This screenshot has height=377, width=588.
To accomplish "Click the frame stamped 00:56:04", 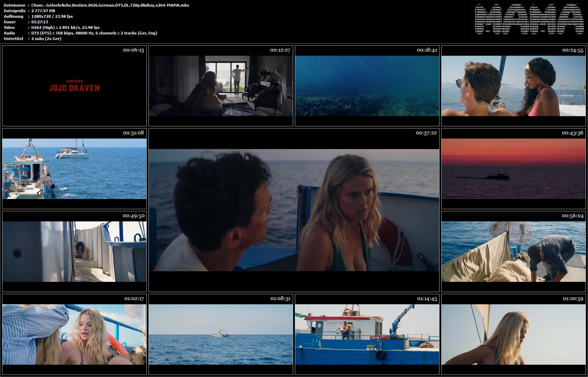I will click(x=513, y=251).
